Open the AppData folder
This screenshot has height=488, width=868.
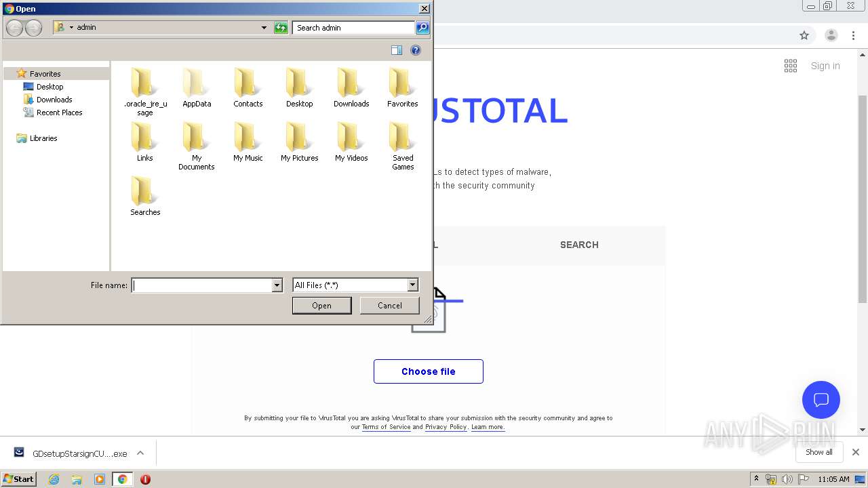tap(197, 87)
